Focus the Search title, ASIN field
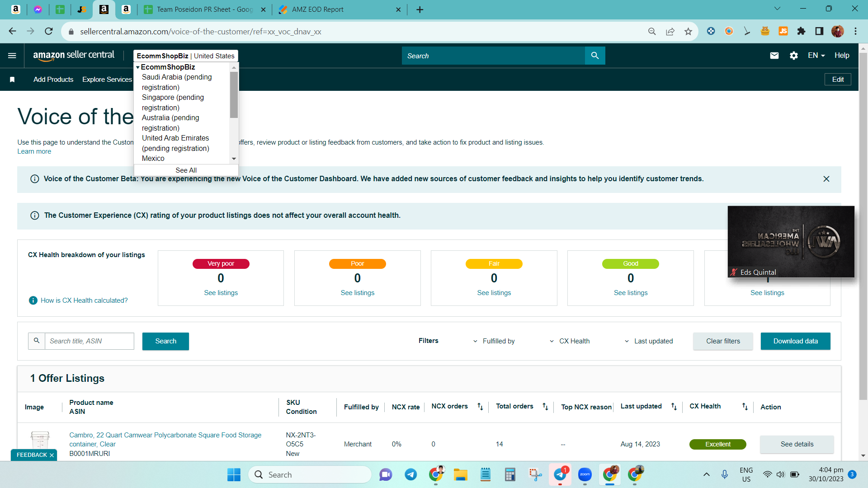Screen dimensions: 868x488 click(x=90, y=341)
